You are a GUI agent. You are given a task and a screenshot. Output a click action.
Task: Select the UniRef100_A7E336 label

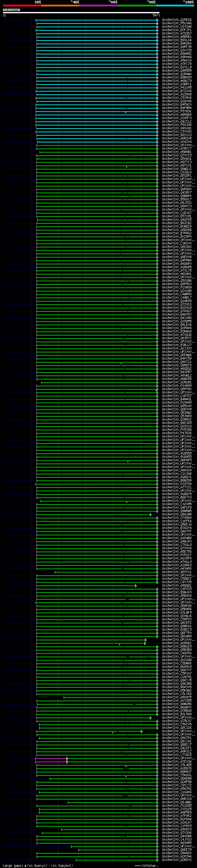[177, 761]
